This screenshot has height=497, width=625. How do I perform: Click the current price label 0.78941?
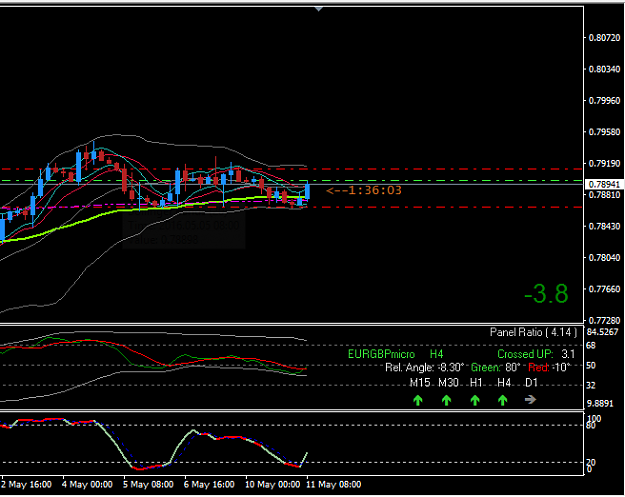coord(604,185)
